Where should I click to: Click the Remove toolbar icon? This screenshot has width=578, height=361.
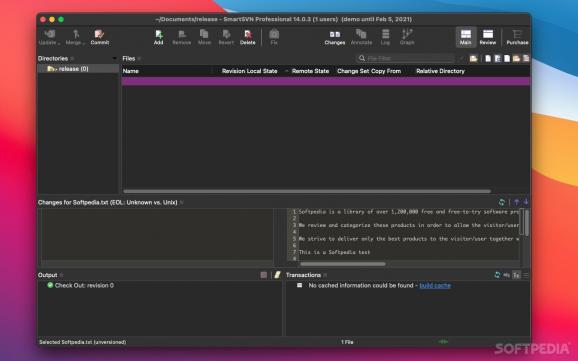pos(182,37)
